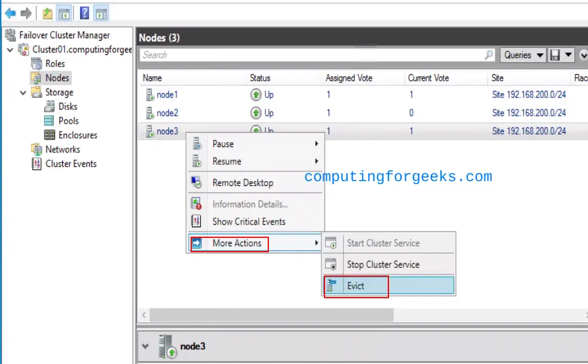Image resolution: width=588 pixels, height=364 pixels.
Task: Collapse the Cluster01 tree node
Action: click(10, 50)
